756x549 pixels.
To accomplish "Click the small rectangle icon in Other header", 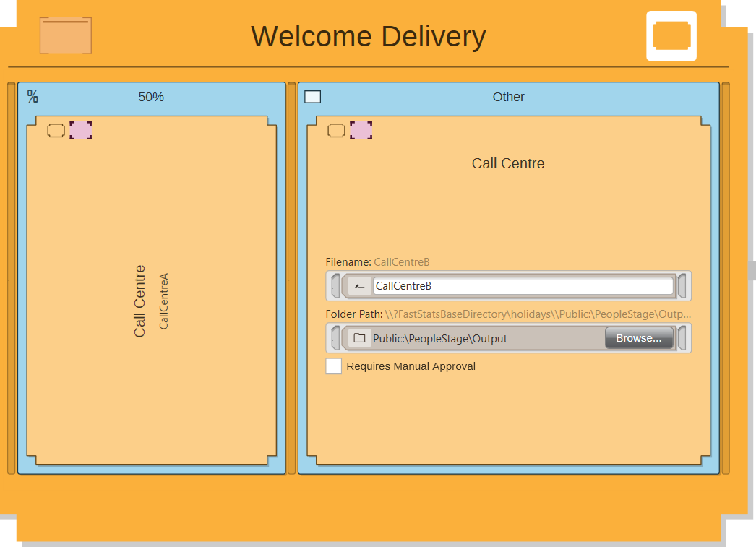I will [x=312, y=97].
